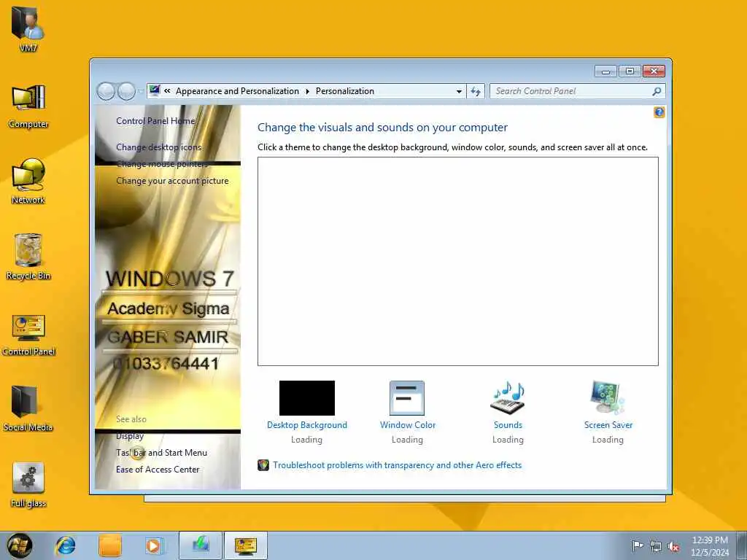Expand the address bar history dropdown
The width and height of the screenshot is (747, 560).
[459, 91]
